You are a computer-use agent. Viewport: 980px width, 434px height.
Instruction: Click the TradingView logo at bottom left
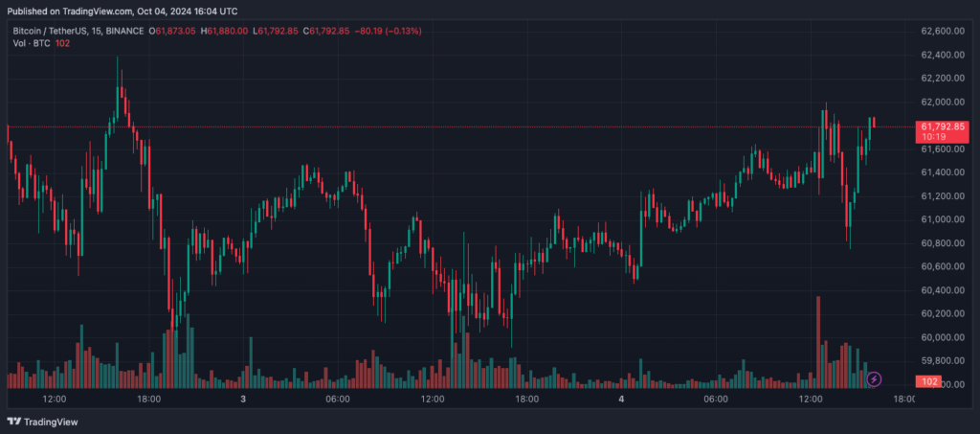43,421
